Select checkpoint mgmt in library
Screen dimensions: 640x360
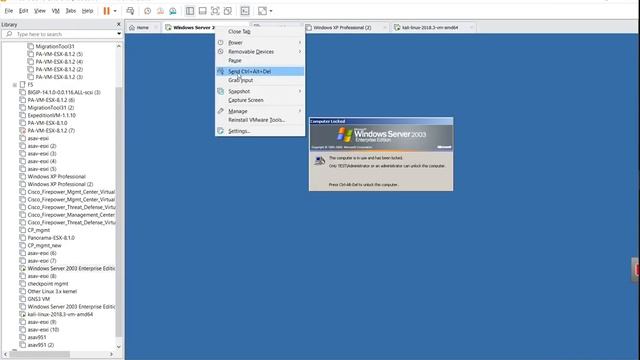coord(48,284)
